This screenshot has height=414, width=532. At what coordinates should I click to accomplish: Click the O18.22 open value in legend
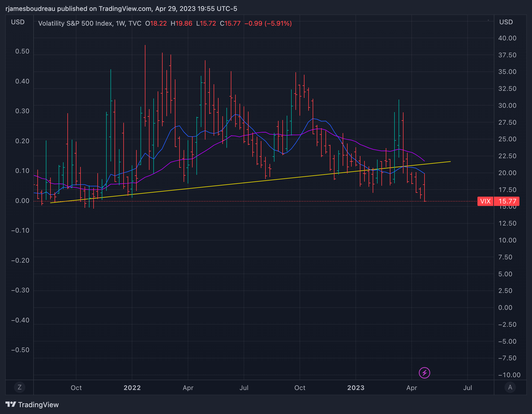point(156,23)
